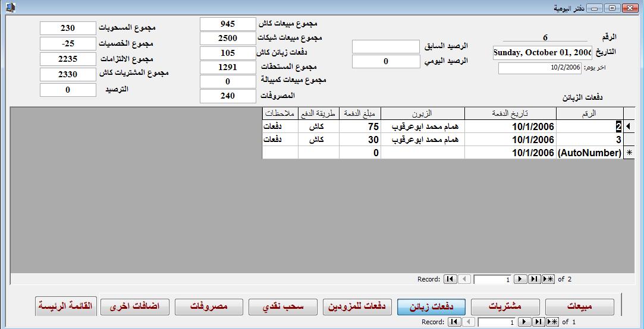
Task: Open the مشتريات section
Action: (x=505, y=307)
